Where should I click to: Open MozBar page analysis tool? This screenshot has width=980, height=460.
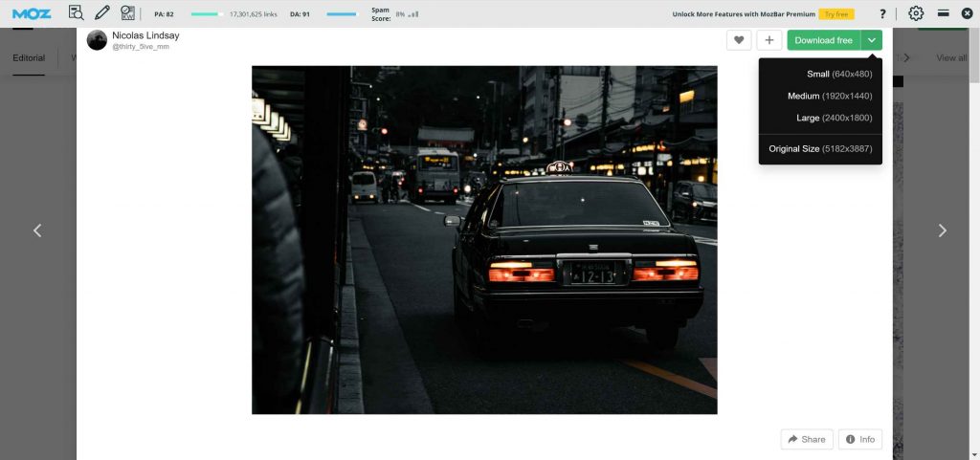[77, 13]
